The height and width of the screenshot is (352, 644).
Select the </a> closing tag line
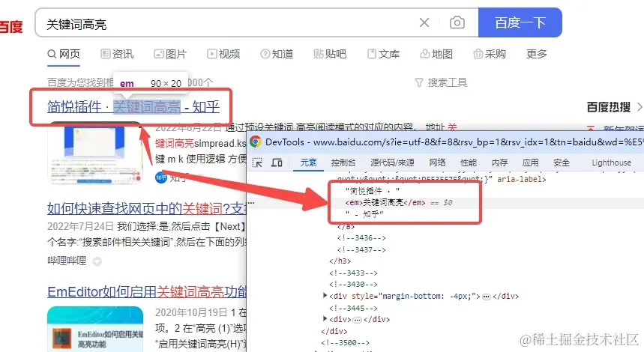346,226
